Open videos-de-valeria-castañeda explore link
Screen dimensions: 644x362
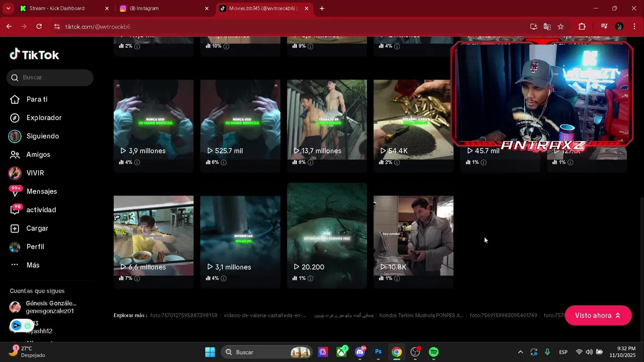coord(265,315)
